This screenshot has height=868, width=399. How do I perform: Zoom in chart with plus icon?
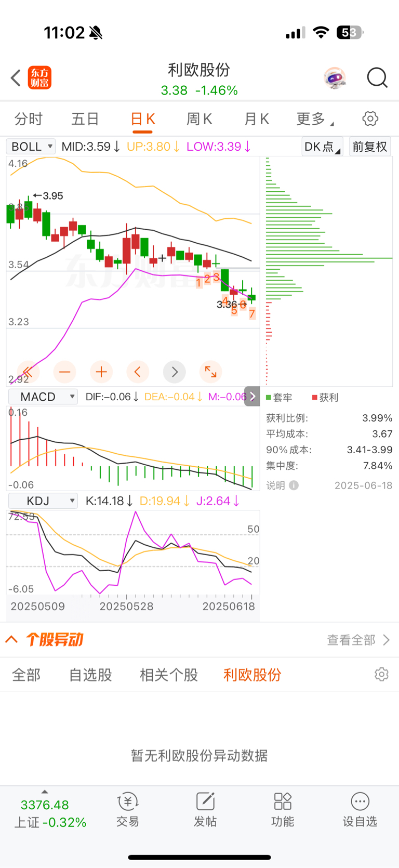101,372
